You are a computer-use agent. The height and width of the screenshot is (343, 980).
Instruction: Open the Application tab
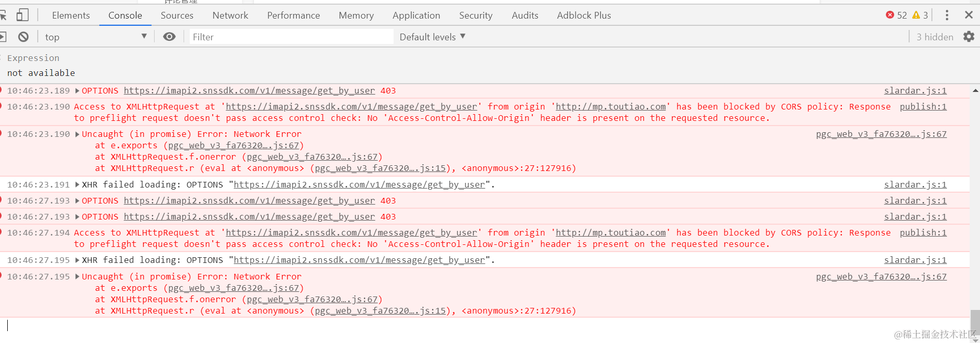click(416, 15)
